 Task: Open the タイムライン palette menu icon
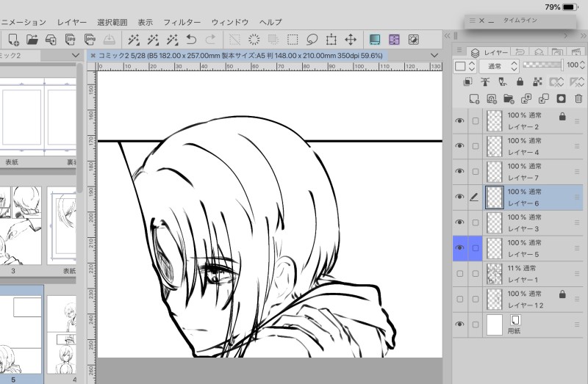tap(472, 21)
